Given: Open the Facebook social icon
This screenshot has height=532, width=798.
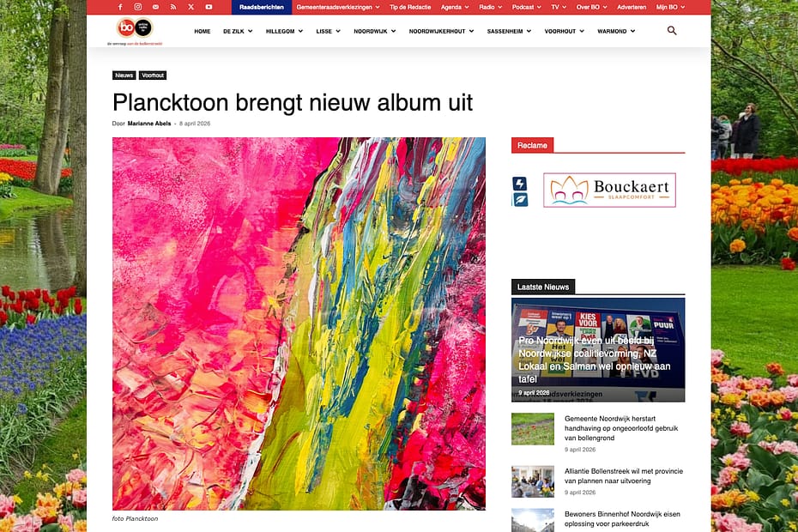Looking at the screenshot, I should (120, 7).
